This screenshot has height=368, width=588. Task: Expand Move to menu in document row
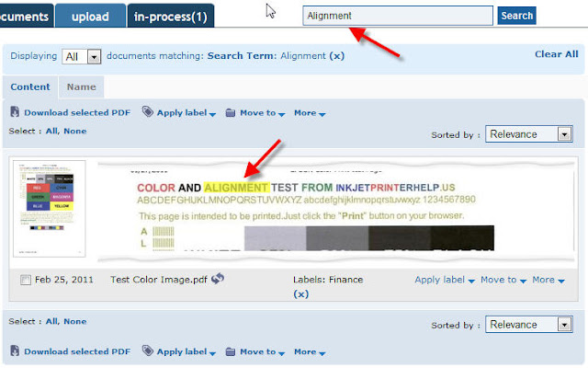(x=503, y=280)
